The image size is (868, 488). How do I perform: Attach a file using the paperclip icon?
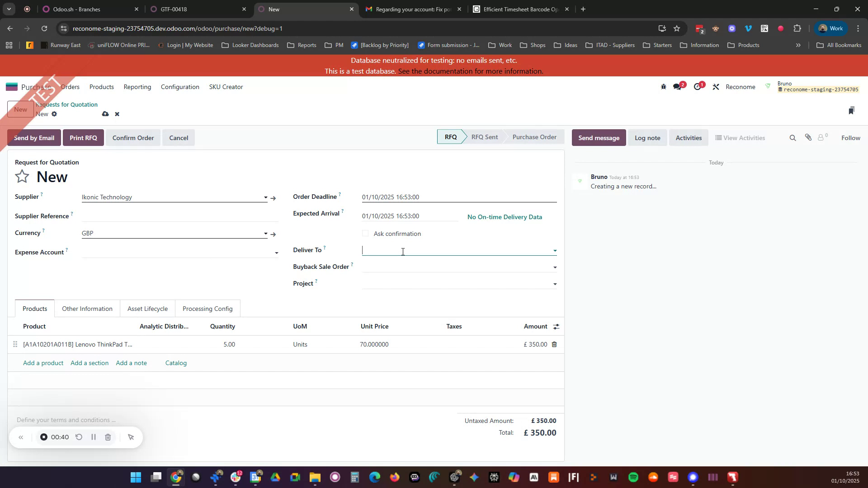pos(809,137)
